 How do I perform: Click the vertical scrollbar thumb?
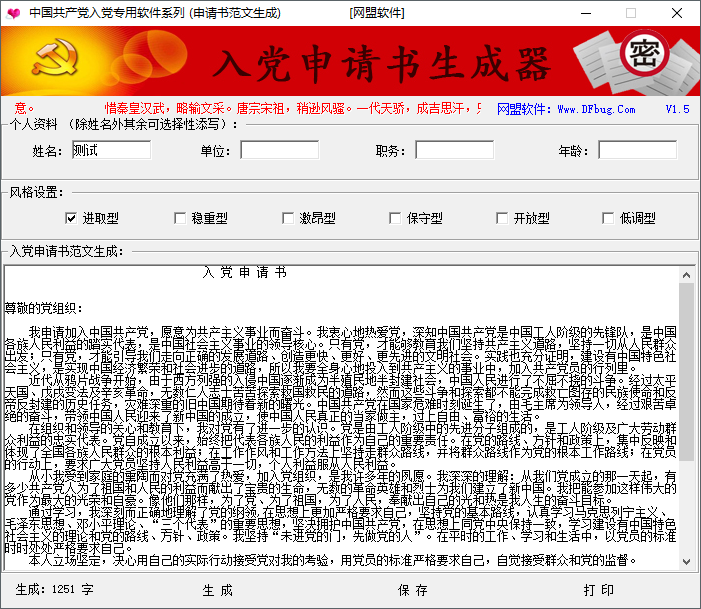(686, 372)
